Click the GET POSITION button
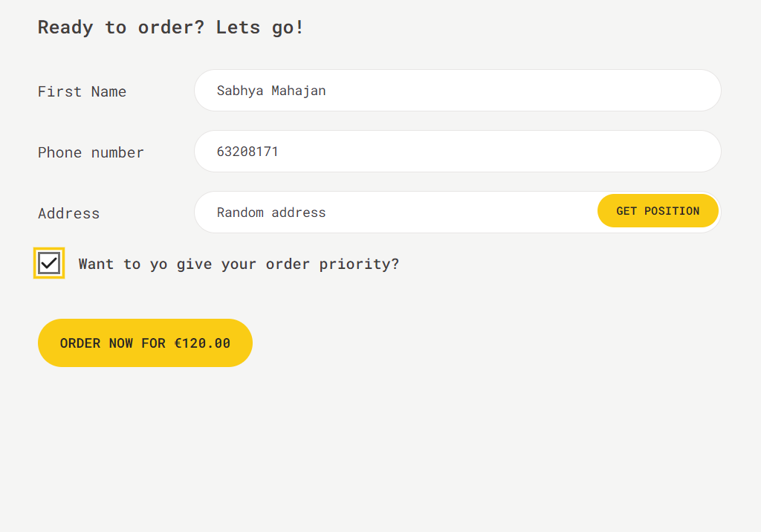The image size is (761, 532). point(658,211)
